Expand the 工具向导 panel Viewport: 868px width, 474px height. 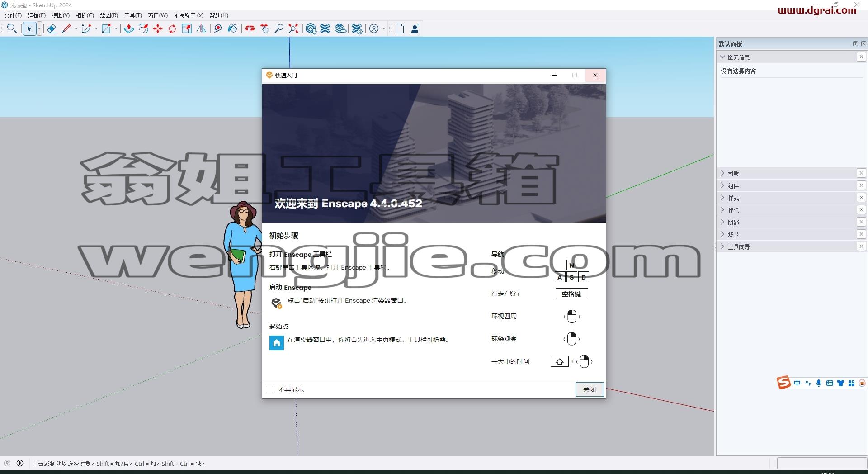(x=722, y=246)
